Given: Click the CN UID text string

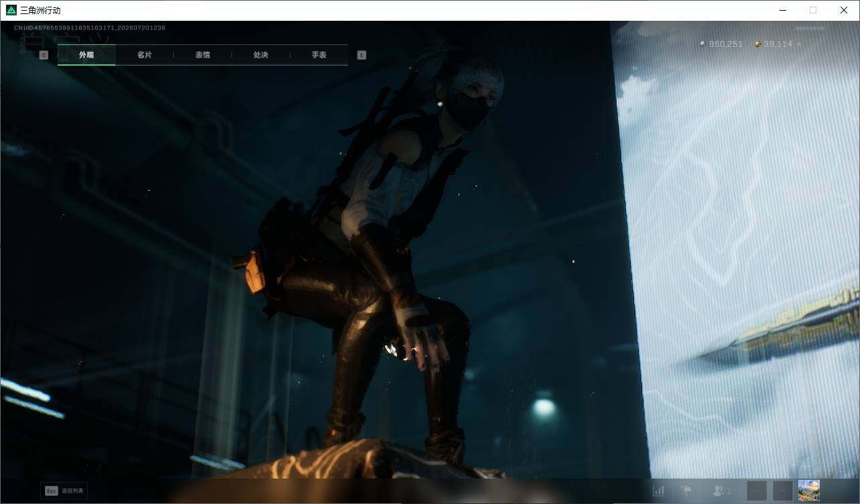Looking at the screenshot, I should pyautogui.click(x=90, y=28).
